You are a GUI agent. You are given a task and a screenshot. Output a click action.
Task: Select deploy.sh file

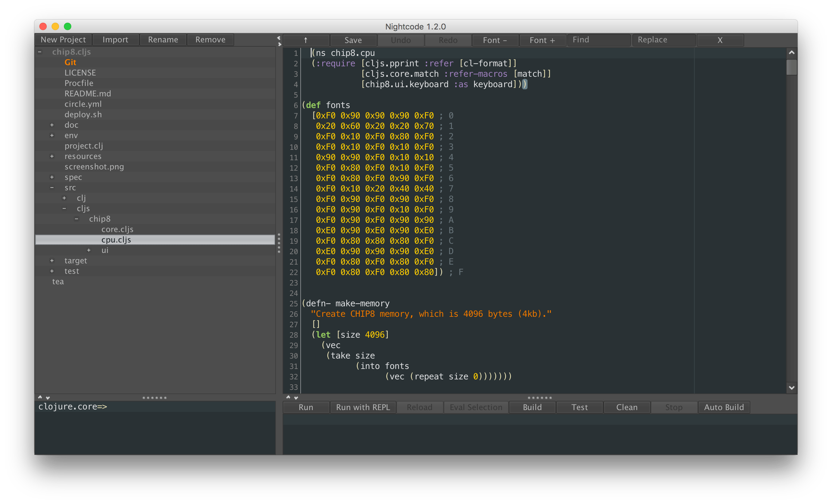(83, 115)
